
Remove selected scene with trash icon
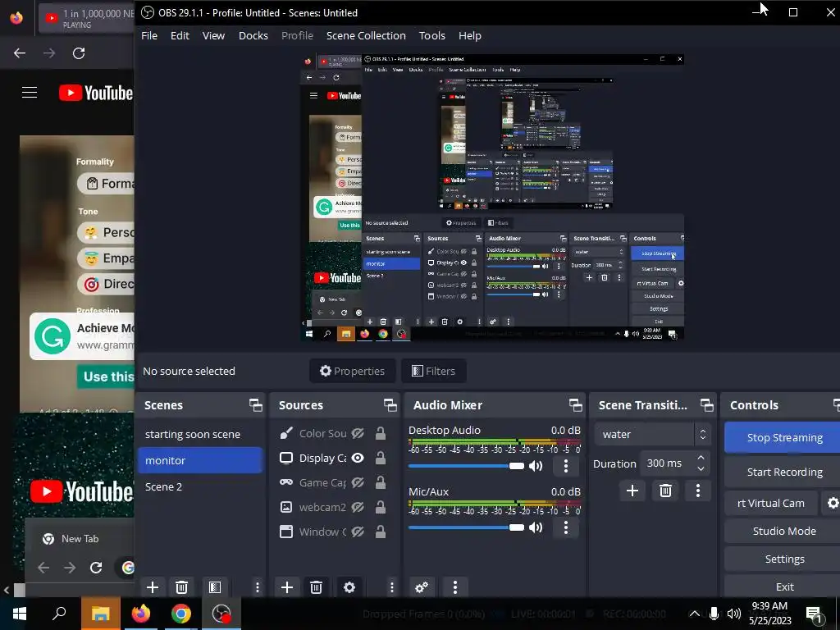pyautogui.click(x=181, y=587)
